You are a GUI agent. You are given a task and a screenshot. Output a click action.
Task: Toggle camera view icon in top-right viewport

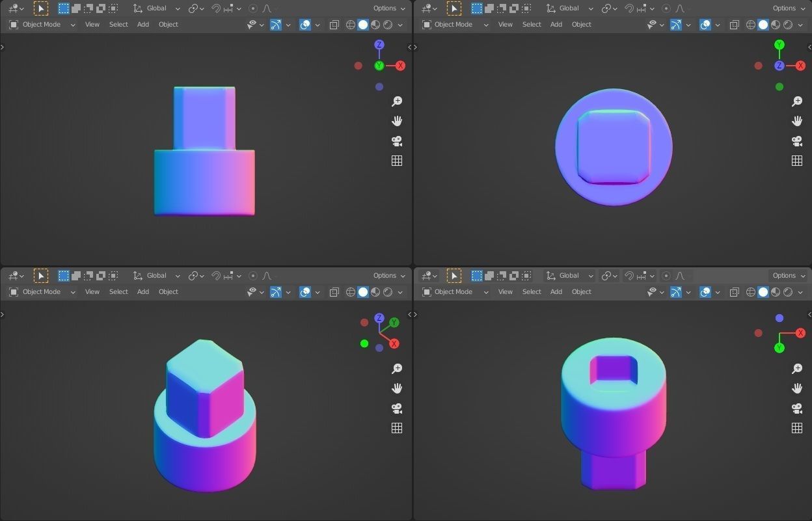797,141
